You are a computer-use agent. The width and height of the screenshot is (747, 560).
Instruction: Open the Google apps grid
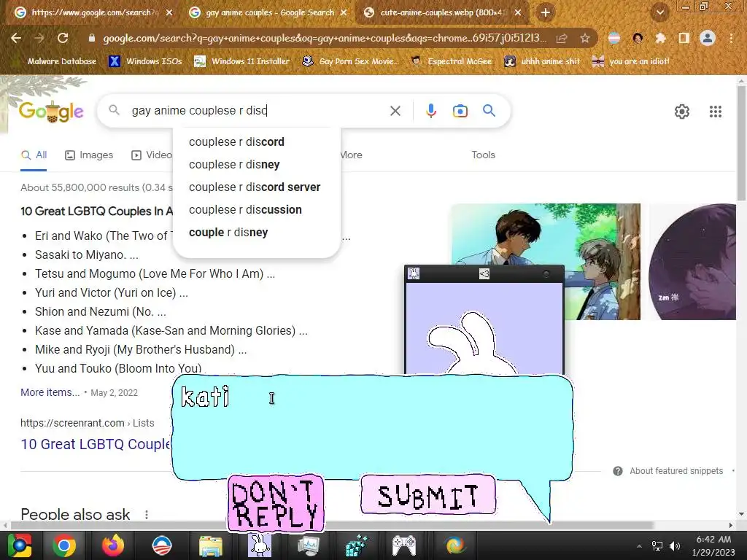tap(715, 112)
